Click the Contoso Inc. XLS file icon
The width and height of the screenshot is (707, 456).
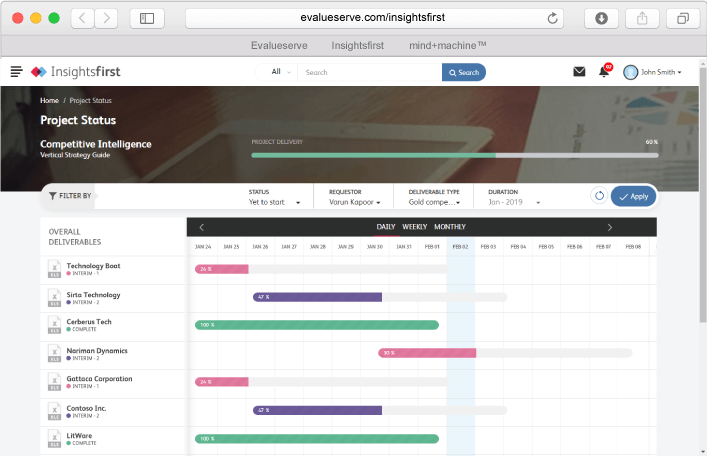click(x=55, y=411)
